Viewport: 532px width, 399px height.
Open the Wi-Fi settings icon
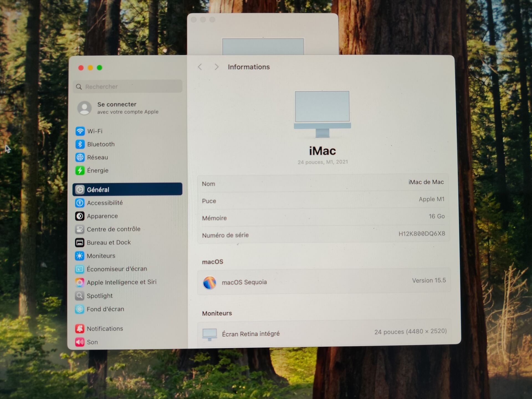click(80, 131)
